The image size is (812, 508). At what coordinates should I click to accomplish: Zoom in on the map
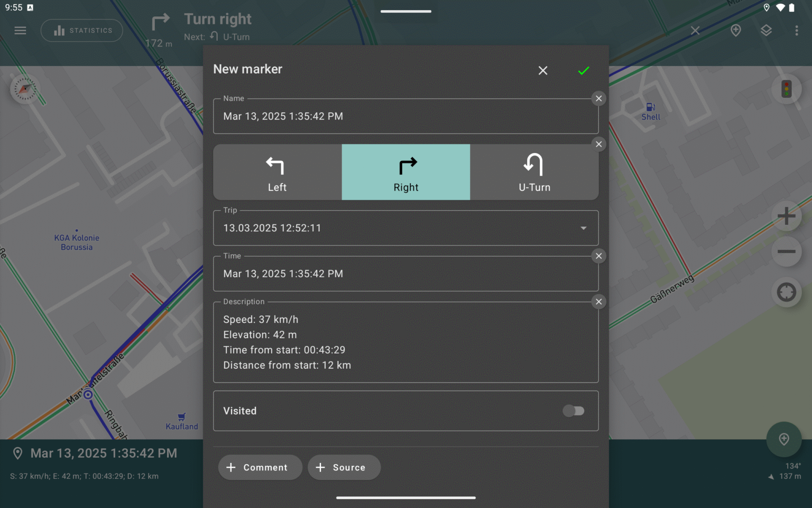coord(787,216)
